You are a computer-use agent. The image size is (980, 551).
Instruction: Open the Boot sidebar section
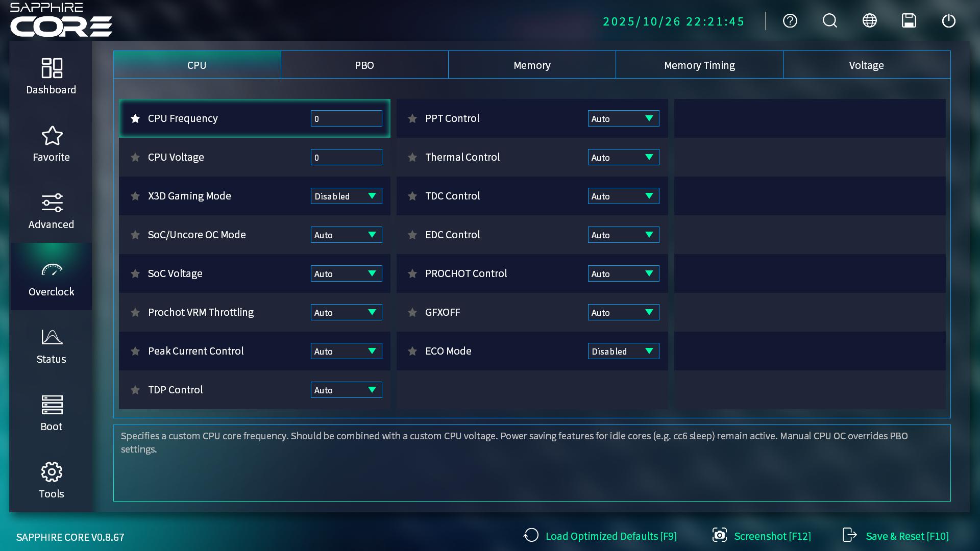(x=51, y=413)
